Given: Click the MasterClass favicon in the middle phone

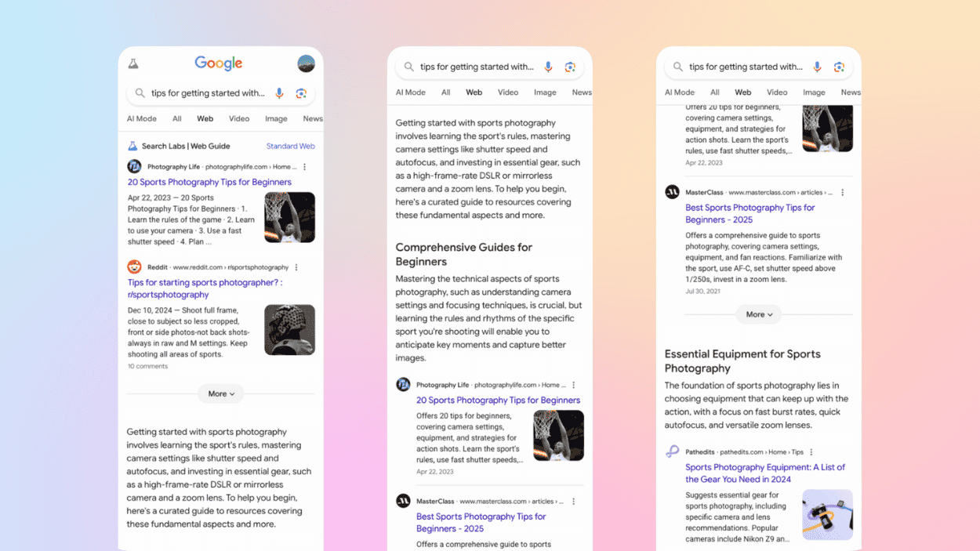Looking at the screenshot, I should tap(403, 501).
